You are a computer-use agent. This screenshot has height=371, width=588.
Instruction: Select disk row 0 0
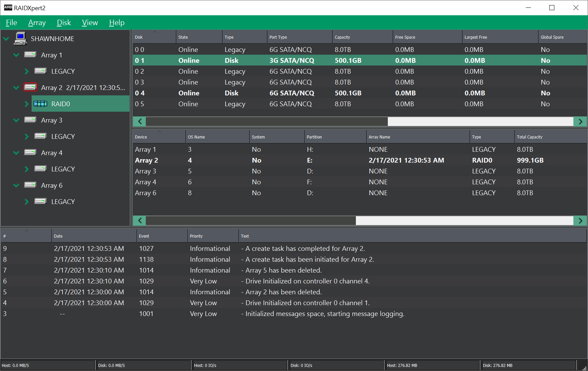[360, 50]
